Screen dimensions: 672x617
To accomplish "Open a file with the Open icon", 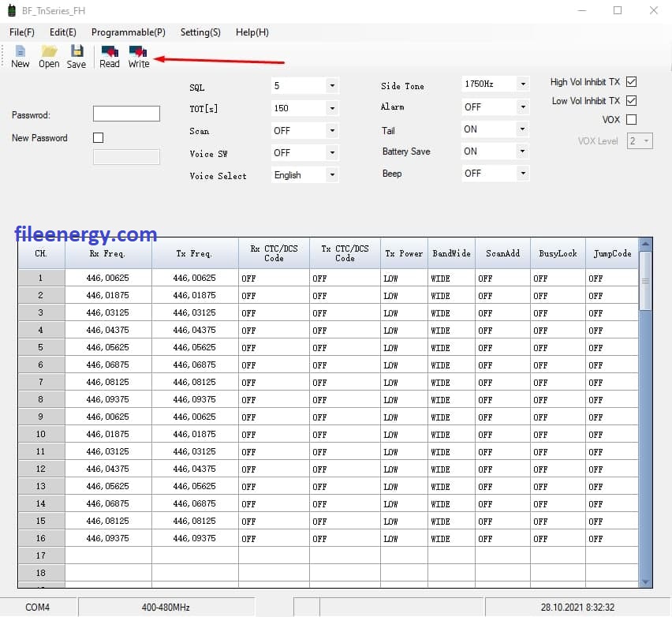I will click(x=49, y=57).
